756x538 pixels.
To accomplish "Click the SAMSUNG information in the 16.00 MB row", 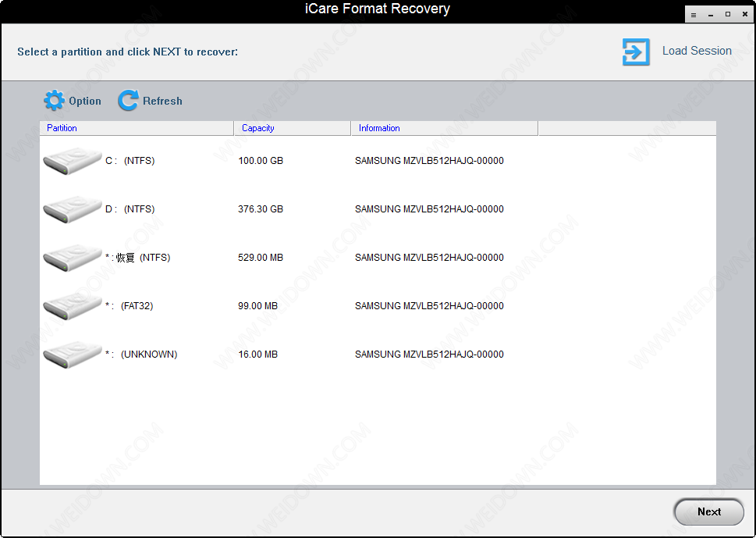I will point(429,355).
